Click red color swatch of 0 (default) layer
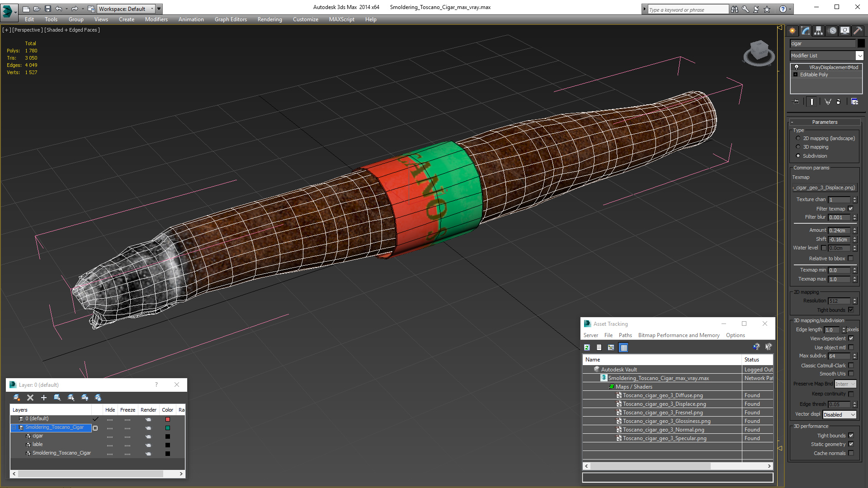The image size is (868, 488). [168, 419]
